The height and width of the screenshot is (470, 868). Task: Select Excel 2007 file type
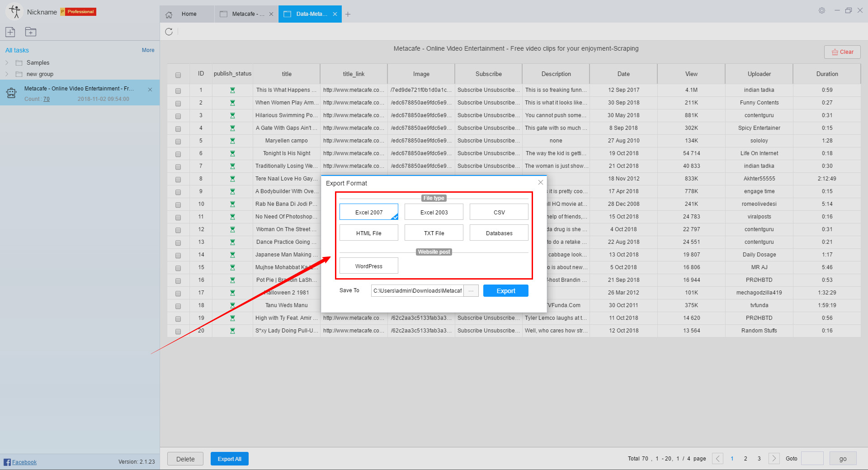pos(369,212)
